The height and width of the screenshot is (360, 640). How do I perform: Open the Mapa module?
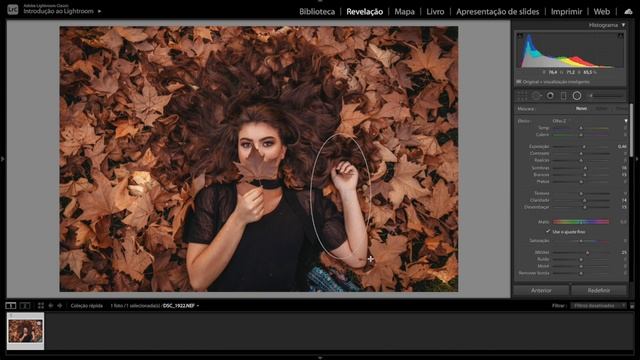coord(404,11)
